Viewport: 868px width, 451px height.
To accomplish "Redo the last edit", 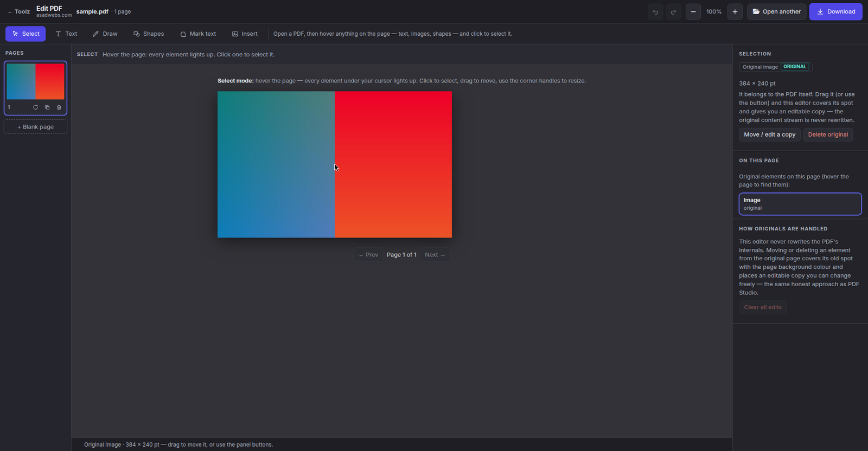I will point(673,12).
